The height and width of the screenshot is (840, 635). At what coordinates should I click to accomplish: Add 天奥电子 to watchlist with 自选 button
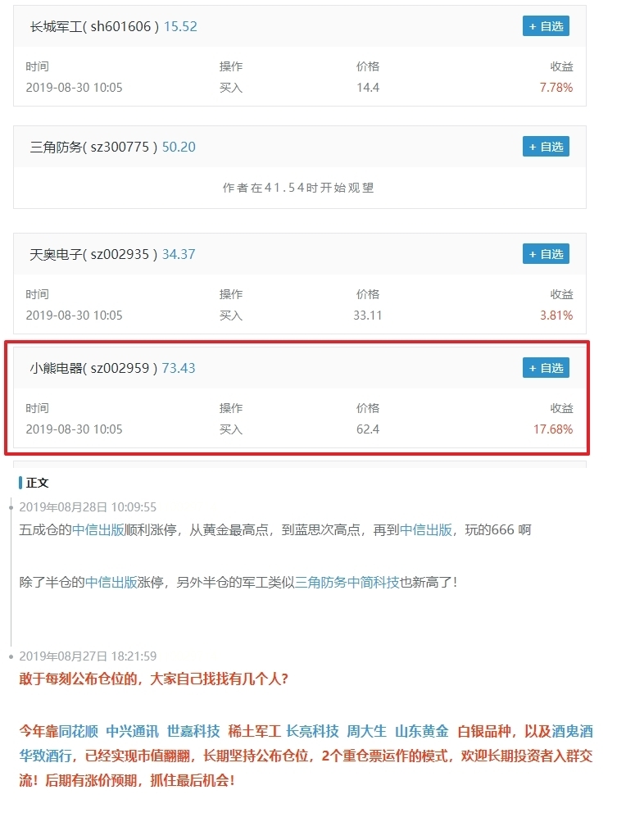[x=546, y=254]
